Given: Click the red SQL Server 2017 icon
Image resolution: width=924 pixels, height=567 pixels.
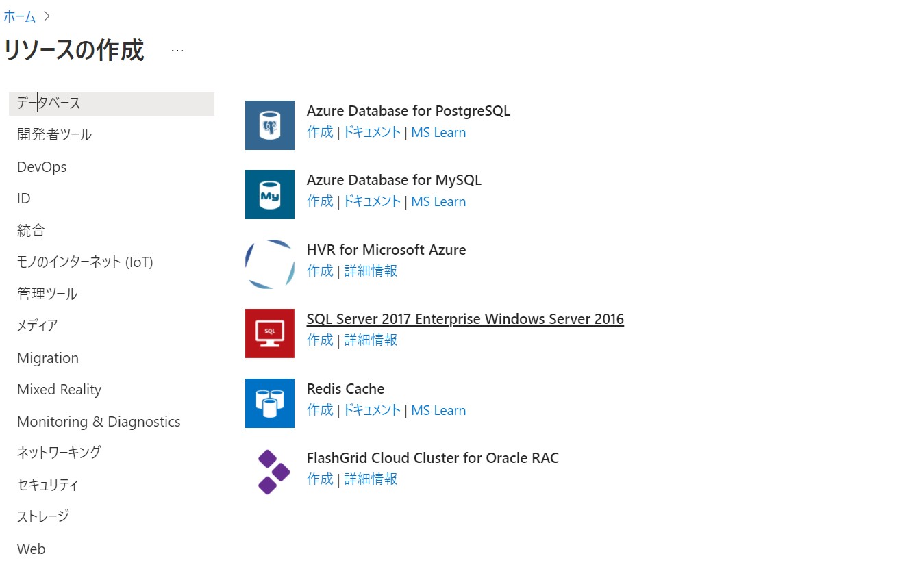Looking at the screenshot, I should pos(270,333).
